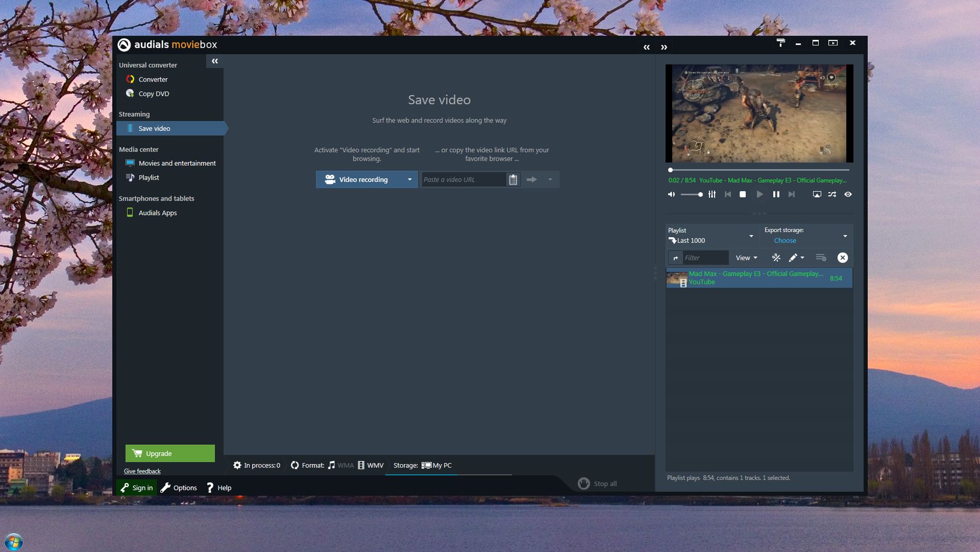
Task: Collapse the left navigation sidebar
Action: point(215,61)
